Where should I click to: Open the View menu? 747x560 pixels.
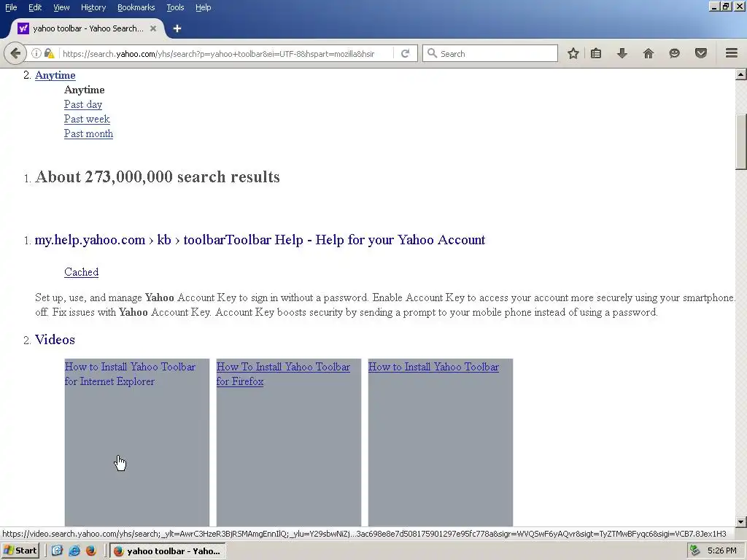click(x=61, y=7)
